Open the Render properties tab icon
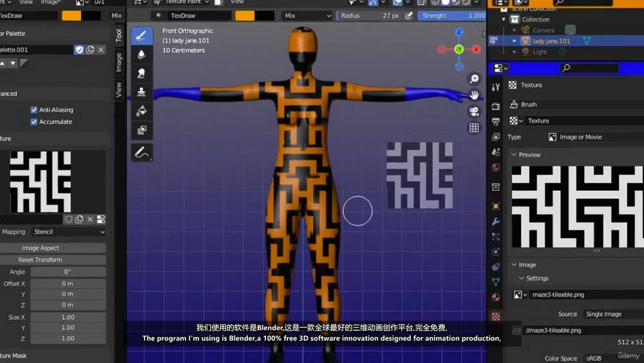The height and width of the screenshot is (363, 644). tap(496, 106)
